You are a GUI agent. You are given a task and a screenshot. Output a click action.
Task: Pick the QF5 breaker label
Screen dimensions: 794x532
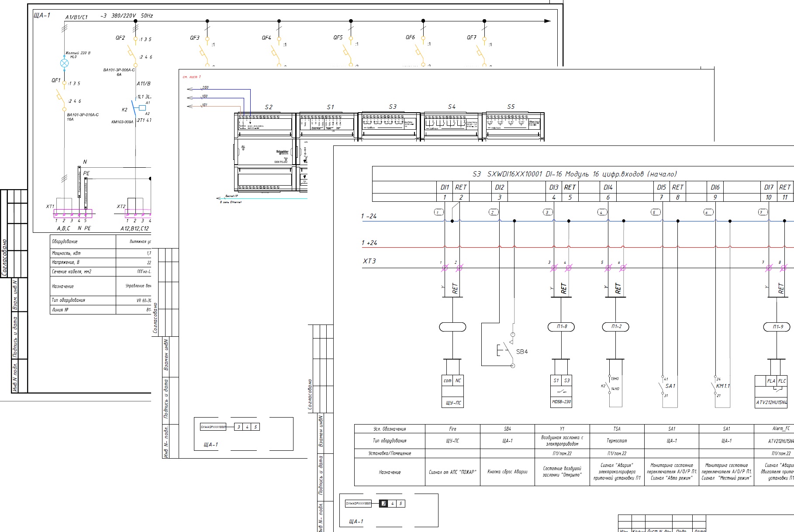(x=338, y=38)
